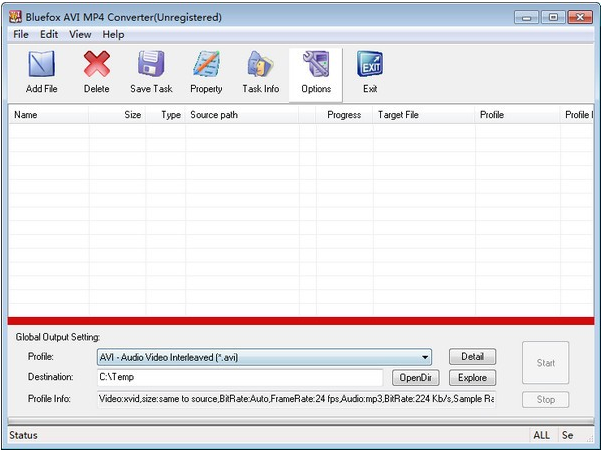
Task: Click the Start button
Action: [x=545, y=362]
